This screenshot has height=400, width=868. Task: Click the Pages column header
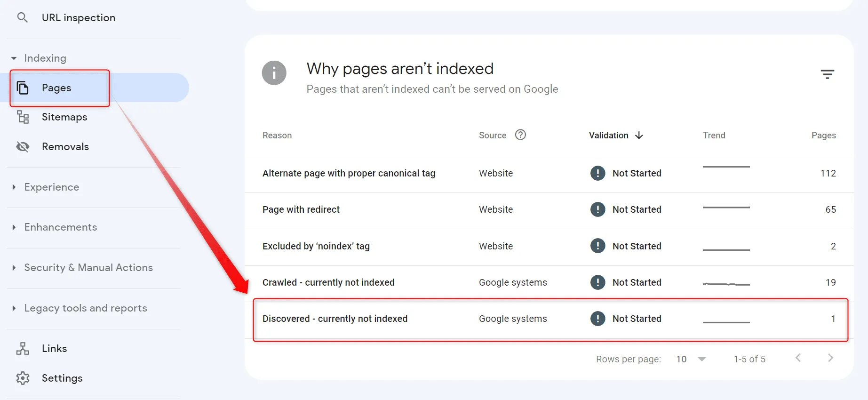(824, 136)
